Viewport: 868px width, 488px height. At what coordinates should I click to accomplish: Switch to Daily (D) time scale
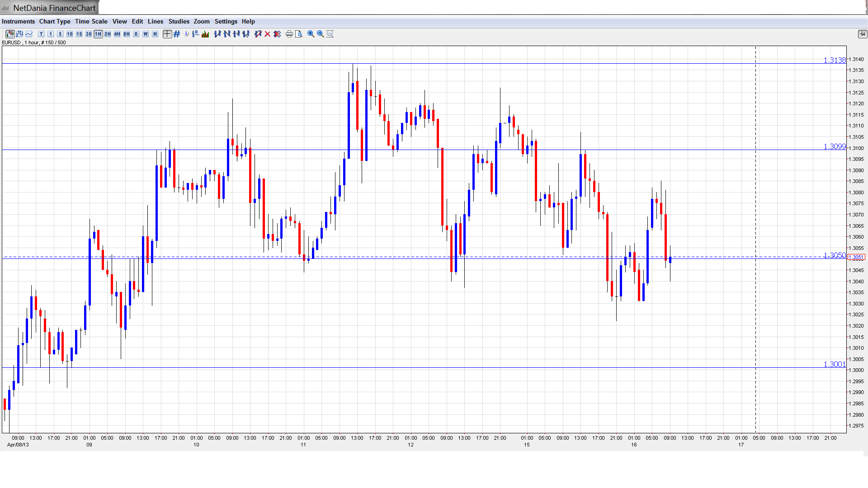pyautogui.click(x=136, y=34)
